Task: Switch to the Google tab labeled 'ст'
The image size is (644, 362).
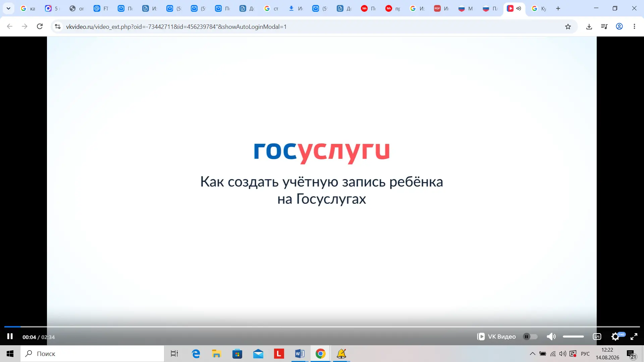Action: (x=271, y=8)
